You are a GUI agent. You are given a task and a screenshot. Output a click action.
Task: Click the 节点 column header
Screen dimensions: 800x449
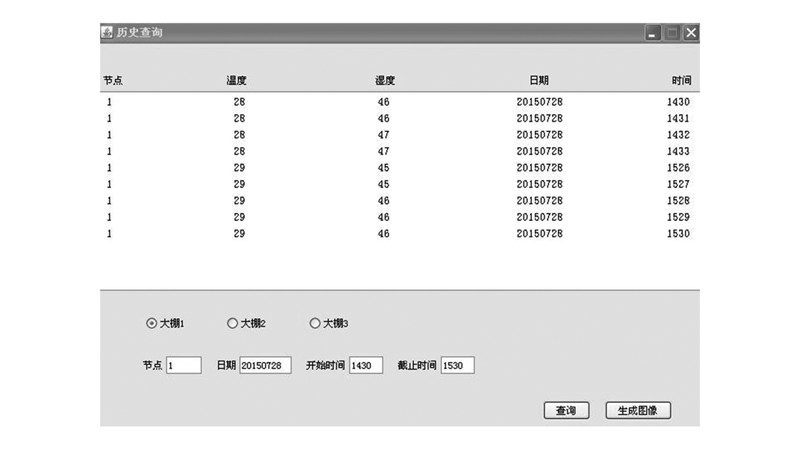(113, 80)
